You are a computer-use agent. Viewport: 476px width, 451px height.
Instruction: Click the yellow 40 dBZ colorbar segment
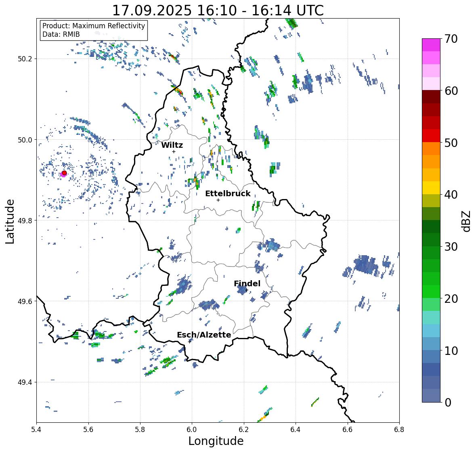(x=431, y=188)
